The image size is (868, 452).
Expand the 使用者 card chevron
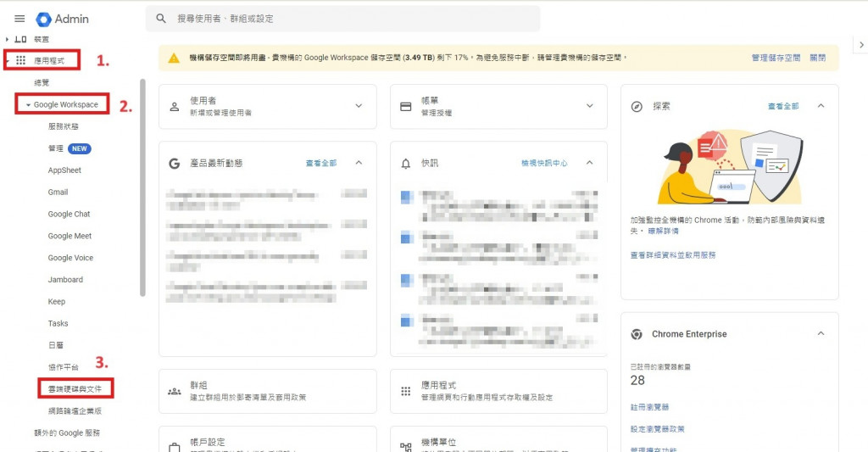pos(359,106)
